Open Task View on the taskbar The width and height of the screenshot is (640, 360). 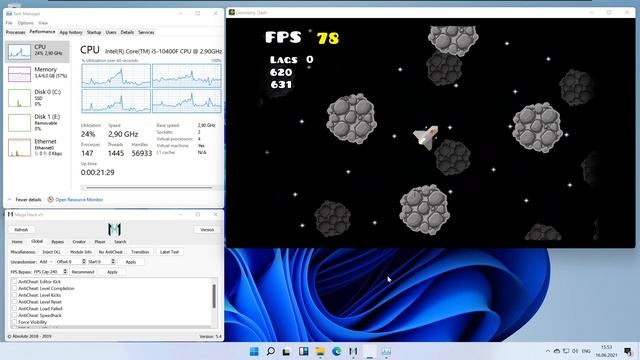coord(287,351)
